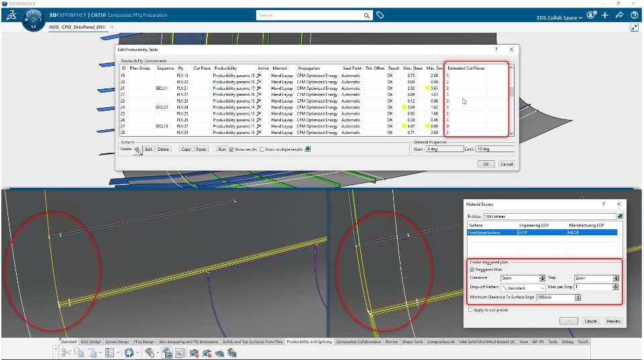This screenshot has width=644, height=360.
Task: Click the flatten frame icon in toolbar
Action: (x=180, y=353)
